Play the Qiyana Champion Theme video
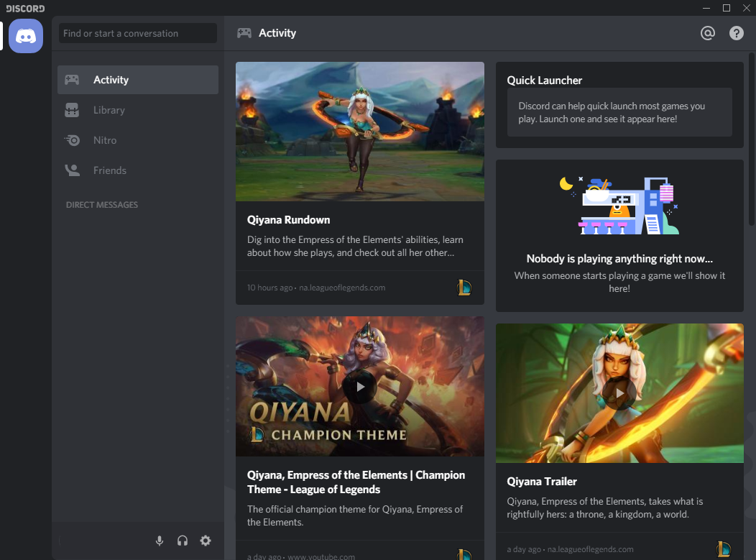This screenshot has height=560, width=756. pyautogui.click(x=359, y=386)
